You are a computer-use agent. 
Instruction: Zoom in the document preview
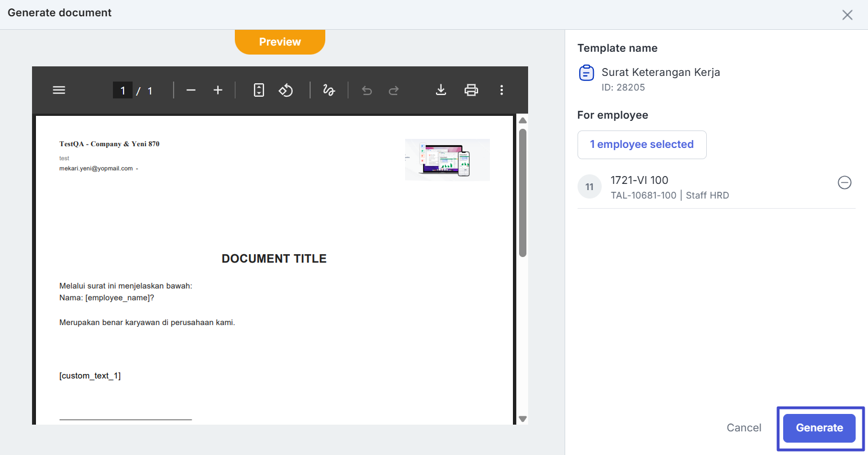click(218, 90)
